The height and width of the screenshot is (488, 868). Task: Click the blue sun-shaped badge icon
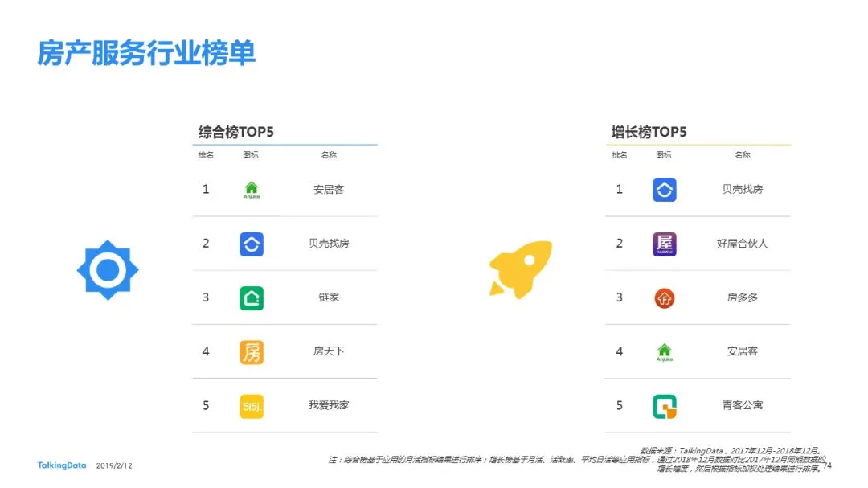pyautogui.click(x=108, y=270)
